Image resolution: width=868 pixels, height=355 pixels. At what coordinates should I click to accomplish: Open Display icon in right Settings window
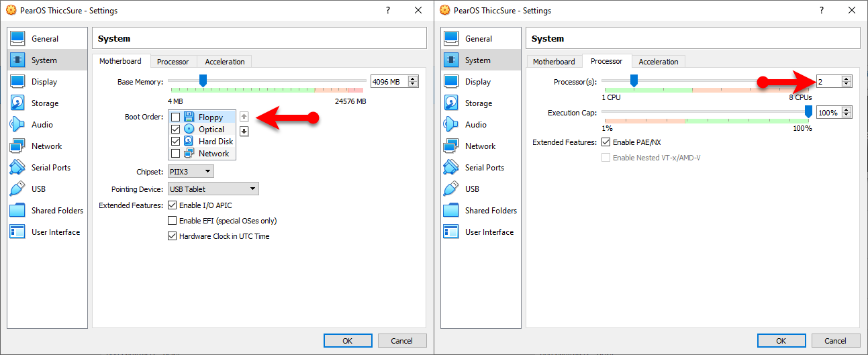tap(451, 82)
